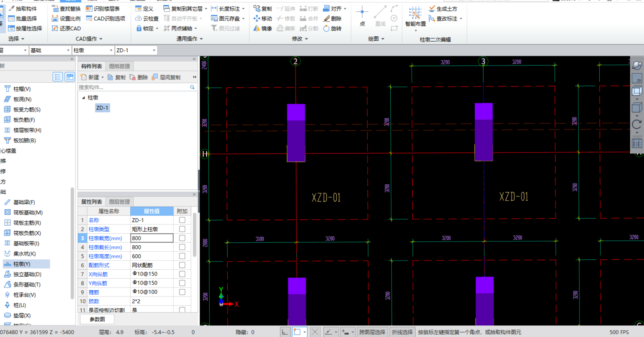Click the 层间复制 button

[166, 77]
